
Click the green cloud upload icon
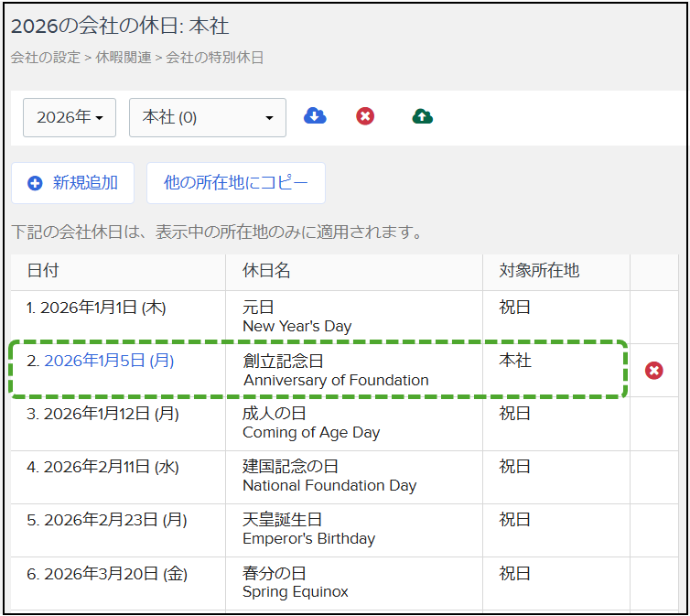[x=422, y=116]
